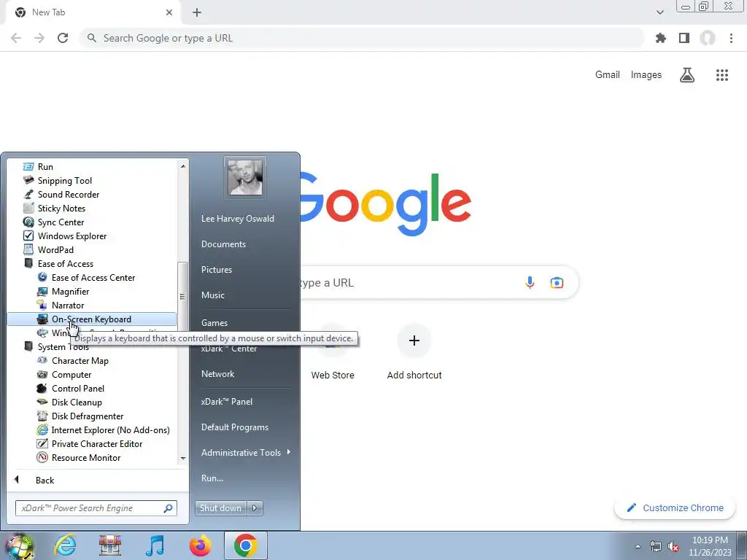Open Gmail link
This screenshot has height=560, width=747.
pyautogui.click(x=608, y=75)
